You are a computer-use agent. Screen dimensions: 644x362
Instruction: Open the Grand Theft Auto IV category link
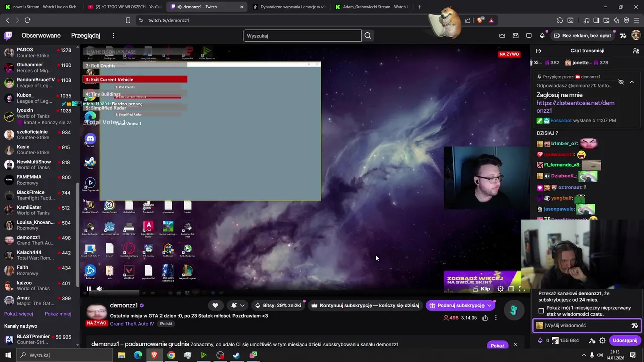132,324
